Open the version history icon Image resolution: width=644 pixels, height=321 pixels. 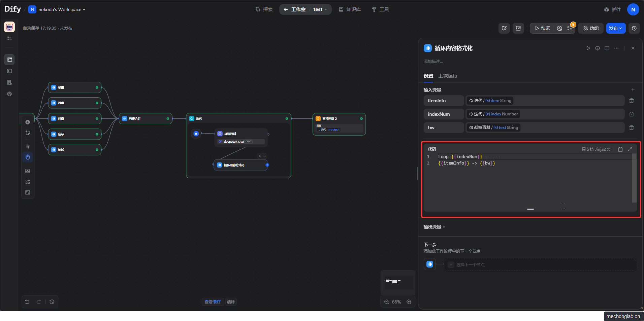(x=634, y=28)
